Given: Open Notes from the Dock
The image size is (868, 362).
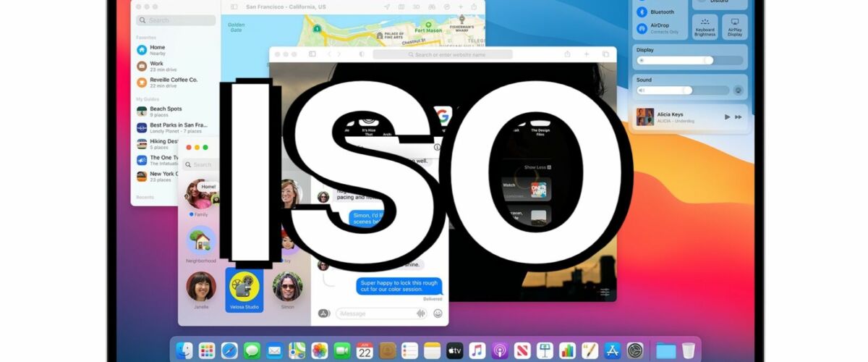Looking at the screenshot, I should pyautogui.click(x=433, y=351).
